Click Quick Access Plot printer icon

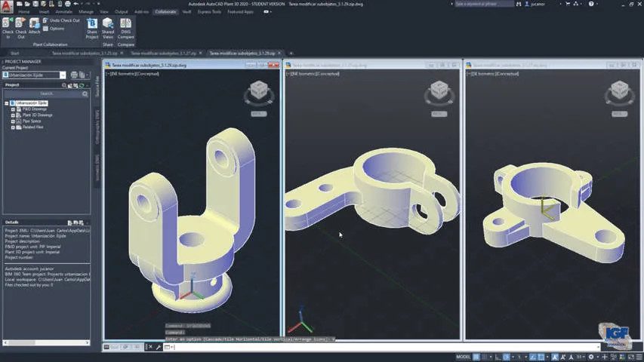[68, 4]
